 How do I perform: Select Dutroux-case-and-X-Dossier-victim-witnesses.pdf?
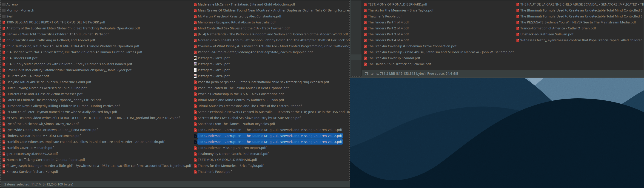[x=44, y=94]
